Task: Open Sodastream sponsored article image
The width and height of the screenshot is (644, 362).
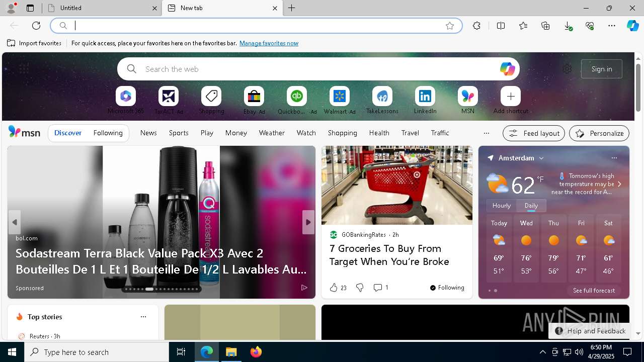Action: tap(161, 222)
